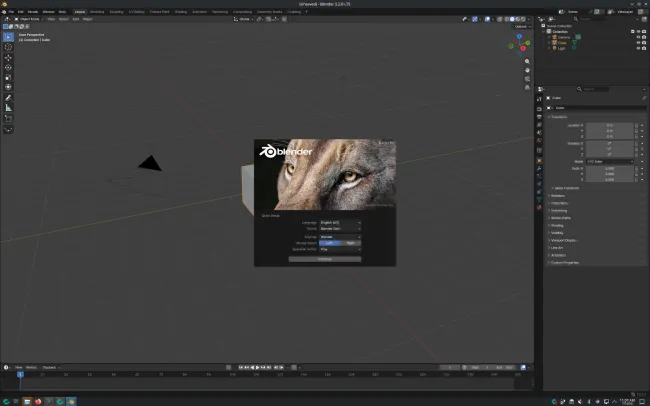
Task: Open the file manager from taskbar
Action: 27,401
